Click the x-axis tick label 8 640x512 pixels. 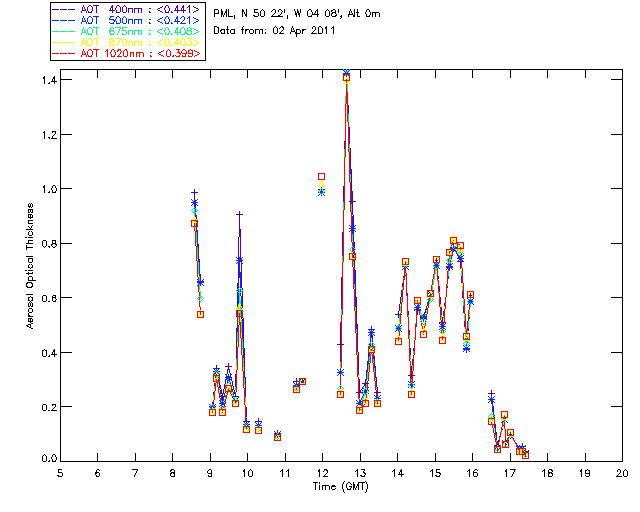[173, 473]
